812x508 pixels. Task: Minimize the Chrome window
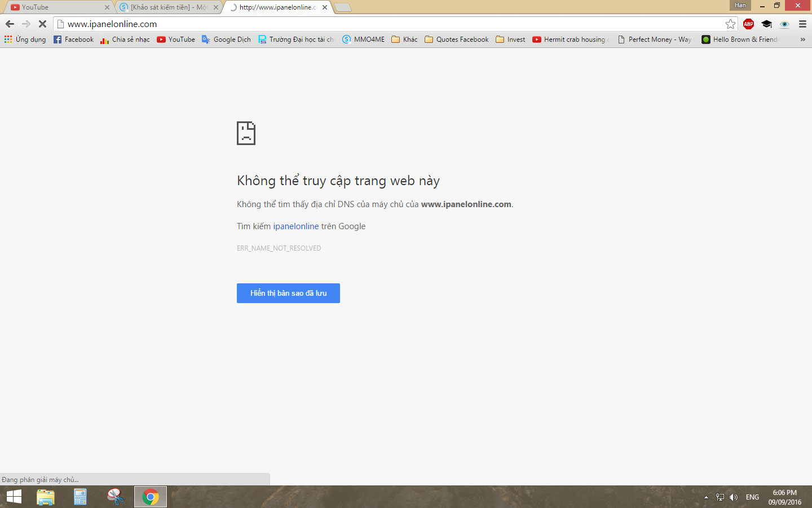pos(762,6)
